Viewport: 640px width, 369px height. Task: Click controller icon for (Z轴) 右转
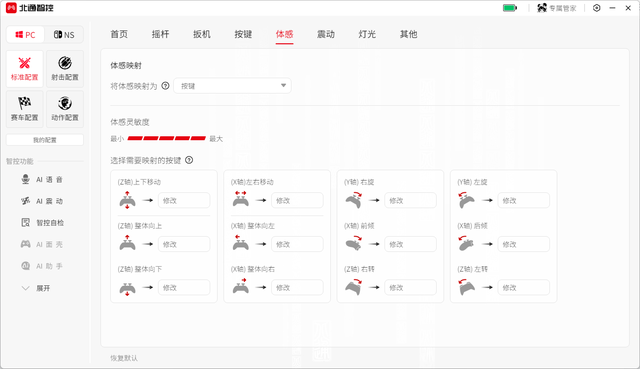coord(354,287)
